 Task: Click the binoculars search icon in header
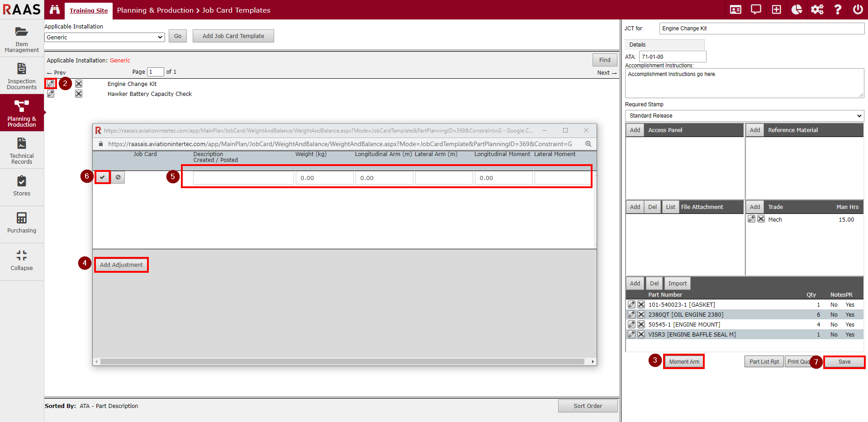[55, 9]
